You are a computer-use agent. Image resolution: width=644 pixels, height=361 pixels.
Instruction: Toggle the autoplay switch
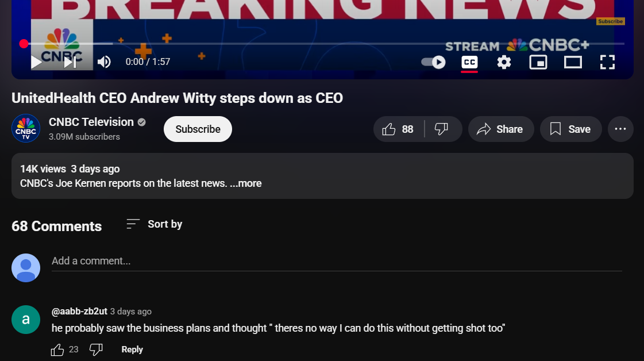pyautogui.click(x=433, y=62)
